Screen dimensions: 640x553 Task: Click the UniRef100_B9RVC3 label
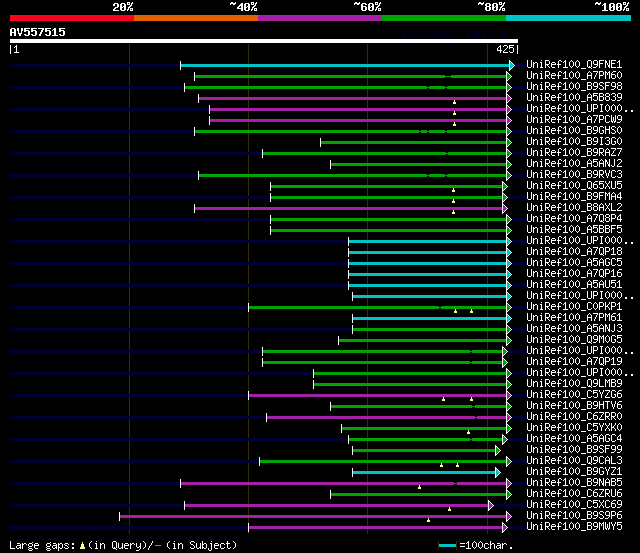click(574, 175)
